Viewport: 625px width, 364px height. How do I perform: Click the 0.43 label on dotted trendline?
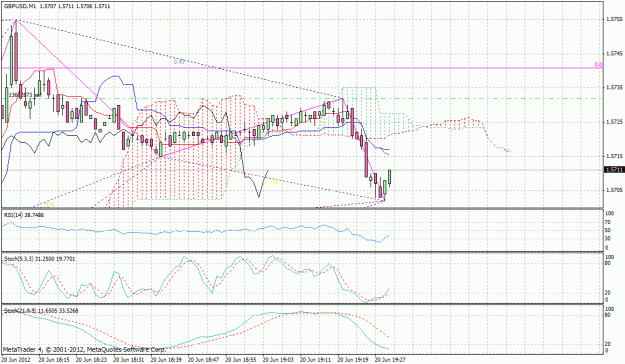[x=179, y=61]
